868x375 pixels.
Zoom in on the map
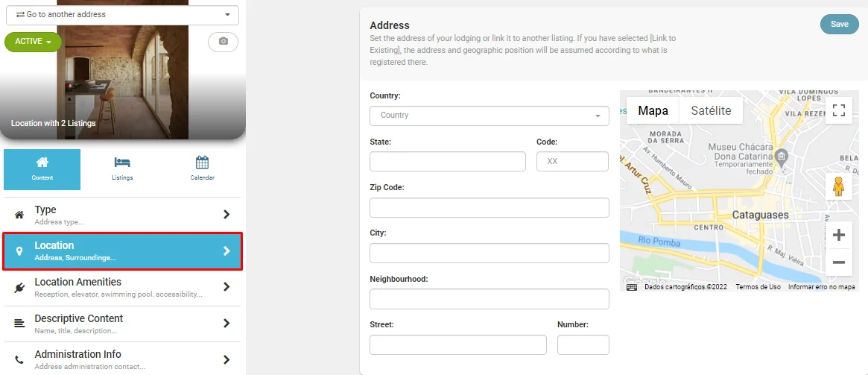[838, 236]
